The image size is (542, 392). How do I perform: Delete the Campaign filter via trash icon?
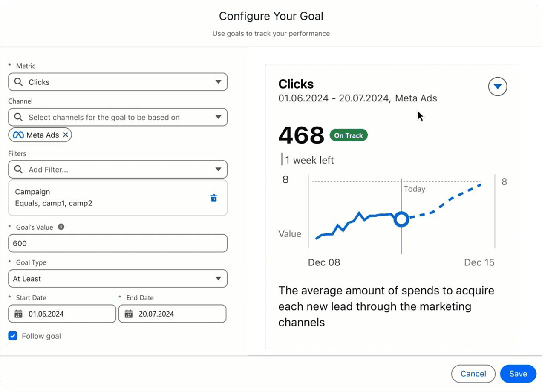click(214, 198)
